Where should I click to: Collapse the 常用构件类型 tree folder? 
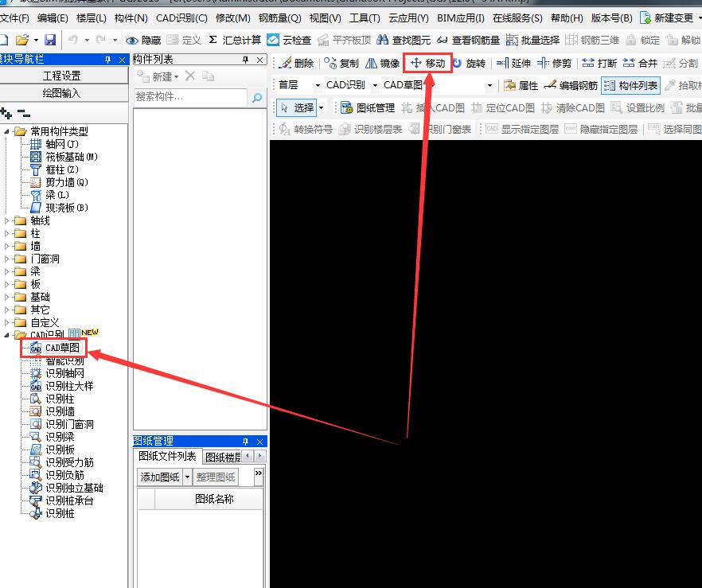[x=6, y=131]
